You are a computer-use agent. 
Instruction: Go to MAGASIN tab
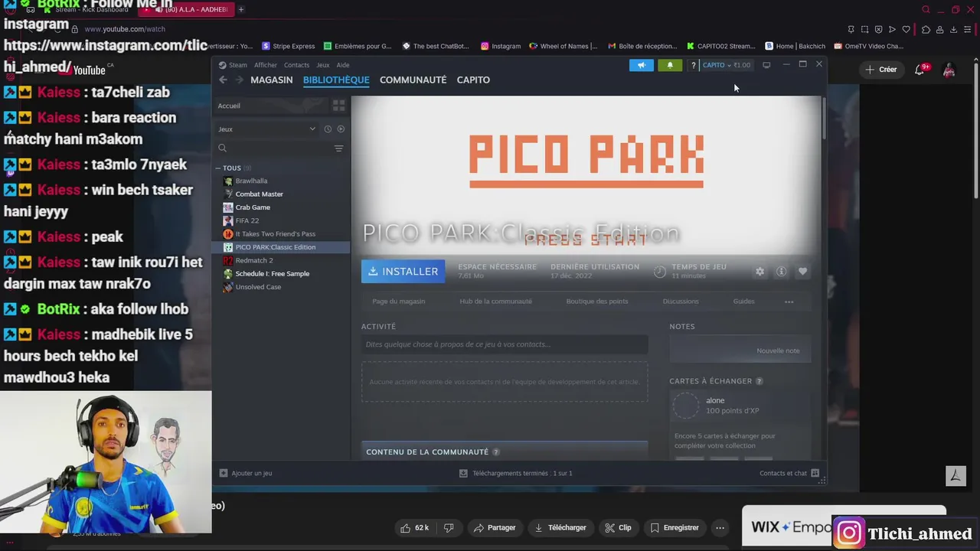click(272, 80)
